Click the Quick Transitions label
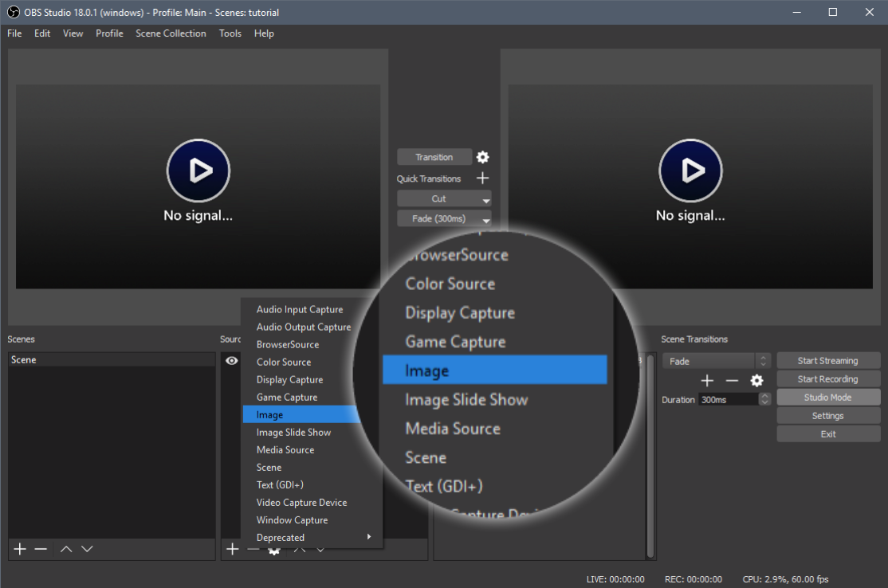The width and height of the screenshot is (888, 588). coord(429,178)
